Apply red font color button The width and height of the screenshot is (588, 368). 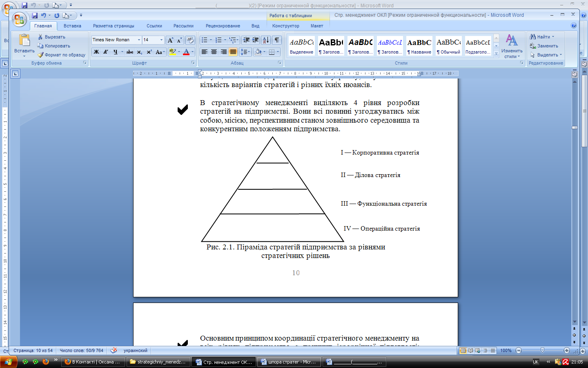(186, 52)
